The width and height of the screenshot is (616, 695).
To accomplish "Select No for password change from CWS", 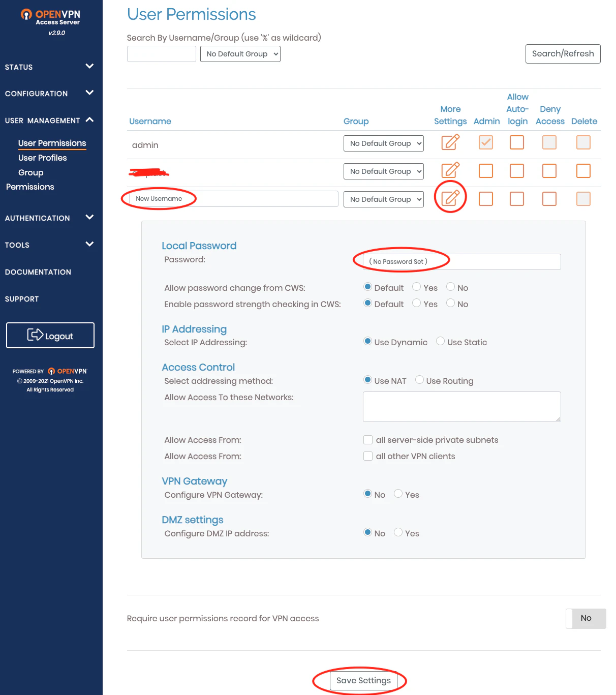I will tap(450, 287).
